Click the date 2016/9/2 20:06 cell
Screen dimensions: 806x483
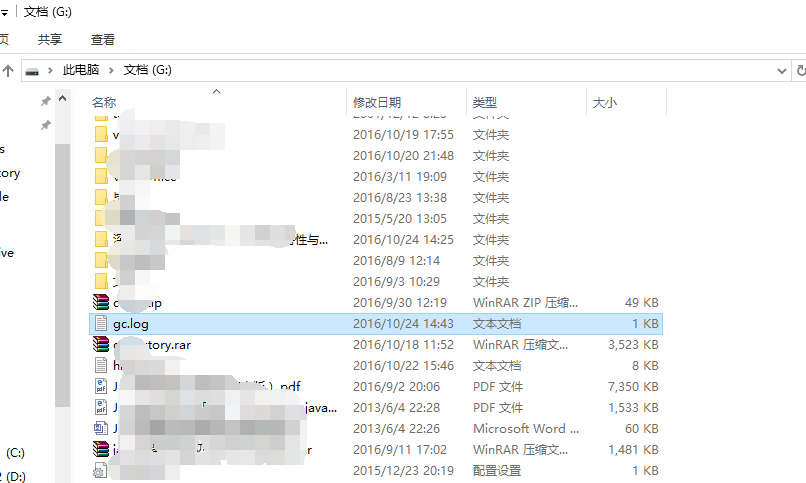tap(396, 386)
